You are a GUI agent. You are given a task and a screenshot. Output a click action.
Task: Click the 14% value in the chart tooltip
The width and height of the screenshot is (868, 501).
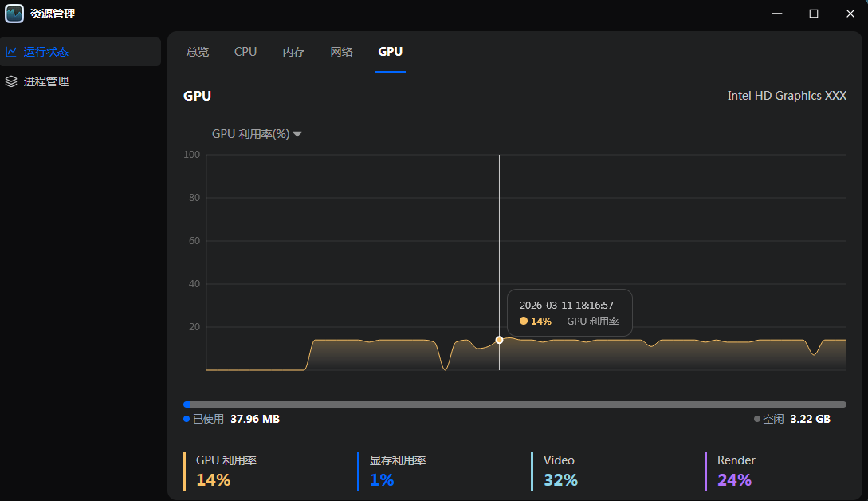coord(541,322)
